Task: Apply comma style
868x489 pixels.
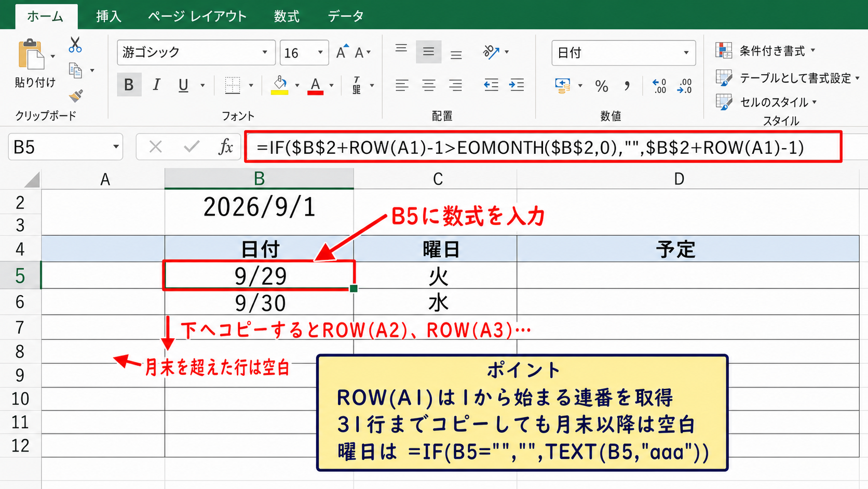Action: click(x=627, y=86)
